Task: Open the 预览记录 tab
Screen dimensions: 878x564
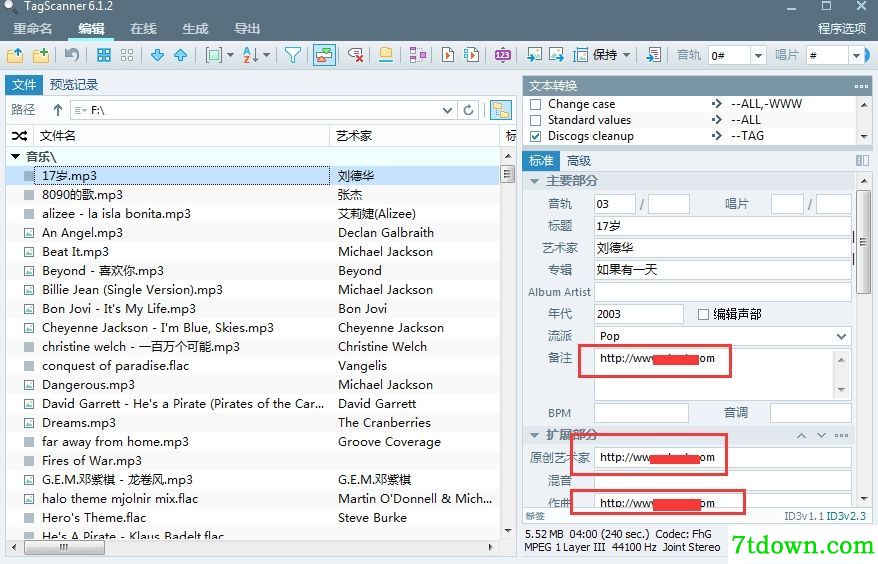Action: [74, 85]
